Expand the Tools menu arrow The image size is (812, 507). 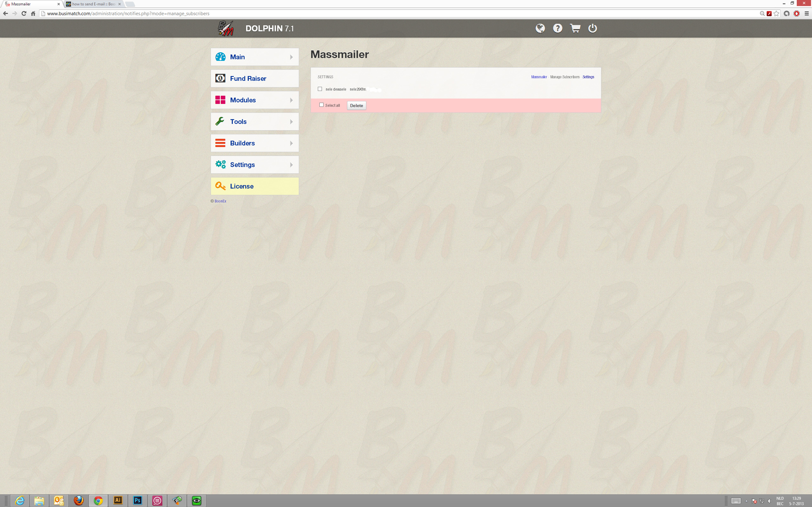coord(291,122)
